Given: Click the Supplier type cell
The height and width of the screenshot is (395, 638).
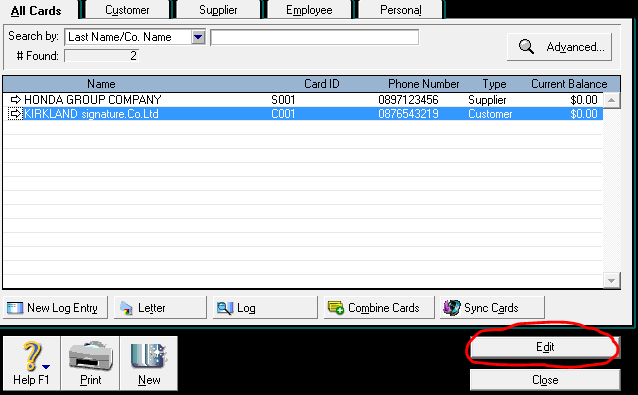Looking at the screenshot, I should pyautogui.click(x=487, y=100).
